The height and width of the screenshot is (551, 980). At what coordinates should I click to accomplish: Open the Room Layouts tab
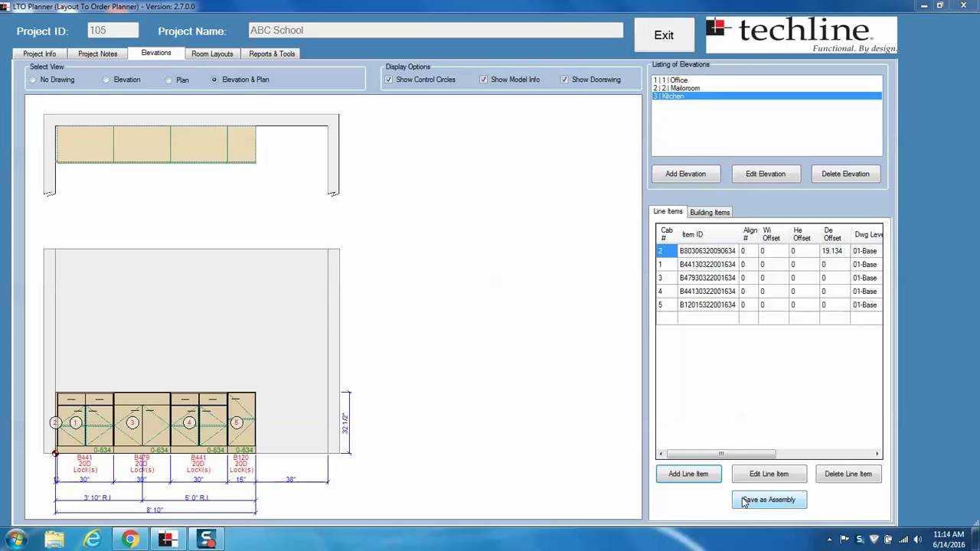pos(212,54)
